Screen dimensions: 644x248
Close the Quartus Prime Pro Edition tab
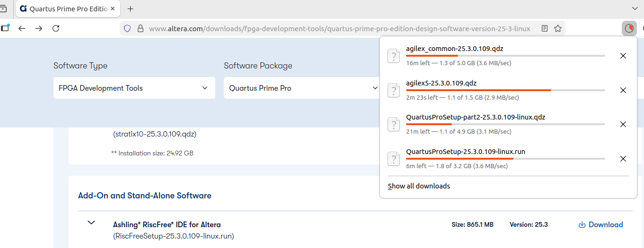[x=113, y=9]
